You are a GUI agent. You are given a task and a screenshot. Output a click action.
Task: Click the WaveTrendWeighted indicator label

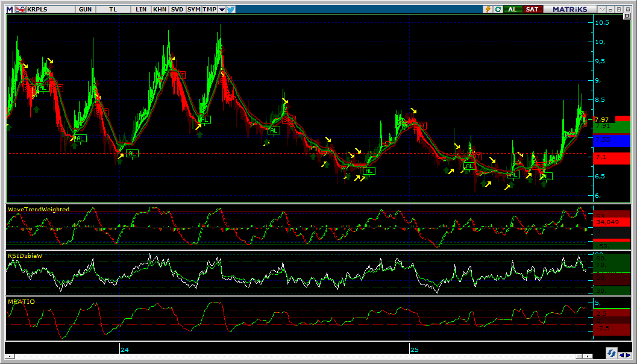point(39,209)
